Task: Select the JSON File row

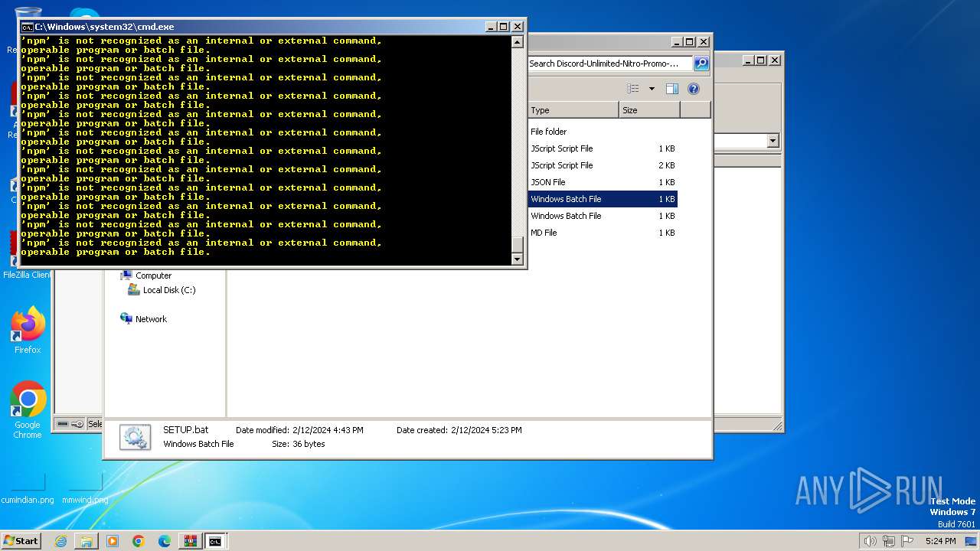Action: coord(603,182)
